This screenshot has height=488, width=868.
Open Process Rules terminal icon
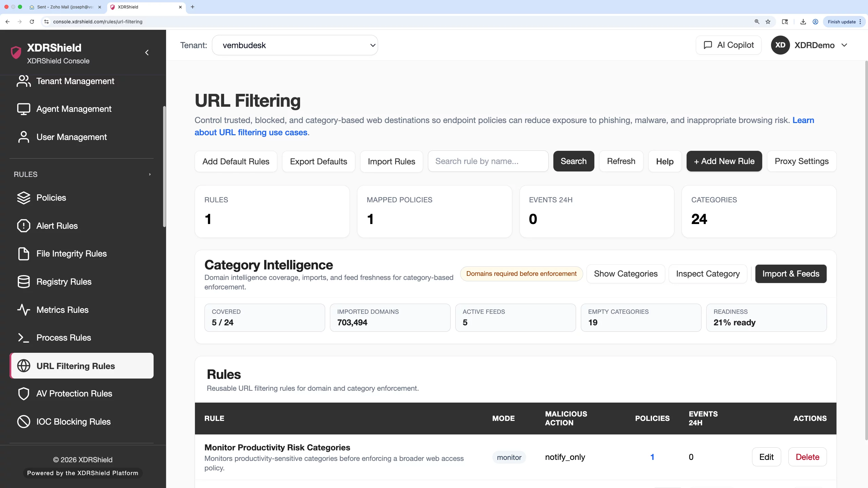tap(23, 338)
